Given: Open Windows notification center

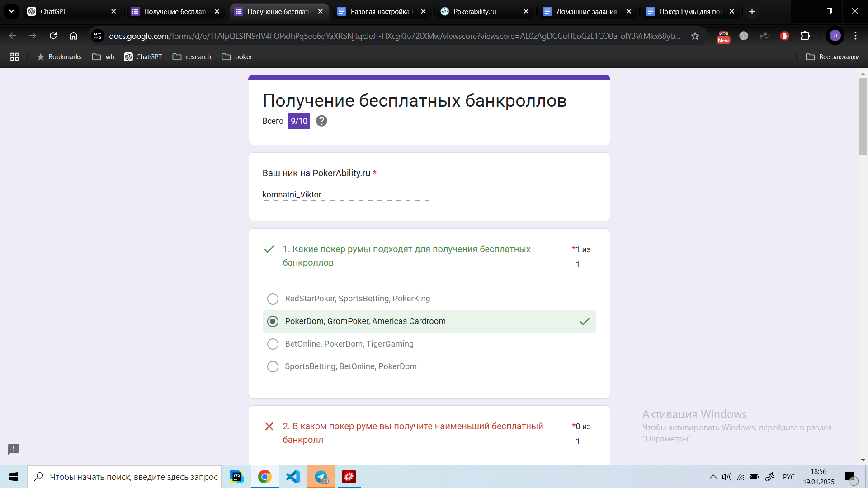Looking at the screenshot, I should pos(850,477).
